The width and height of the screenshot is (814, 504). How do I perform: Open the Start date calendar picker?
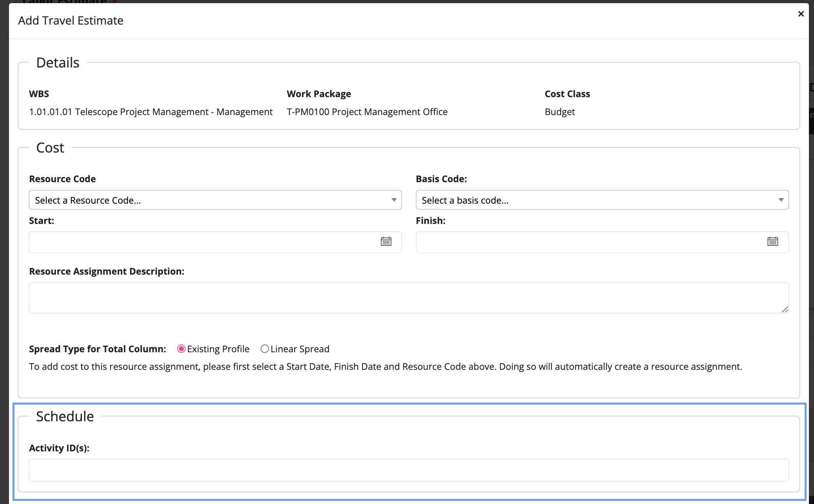point(386,242)
